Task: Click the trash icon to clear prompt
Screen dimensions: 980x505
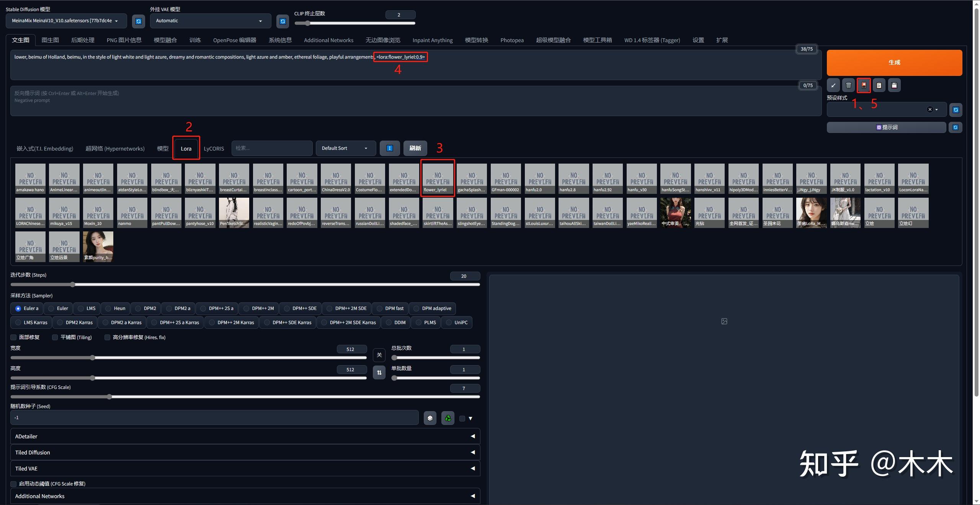Action: point(848,85)
